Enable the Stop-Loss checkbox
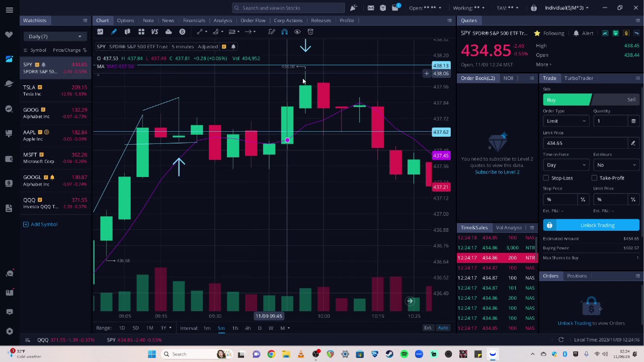644x362 pixels. click(546, 178)
